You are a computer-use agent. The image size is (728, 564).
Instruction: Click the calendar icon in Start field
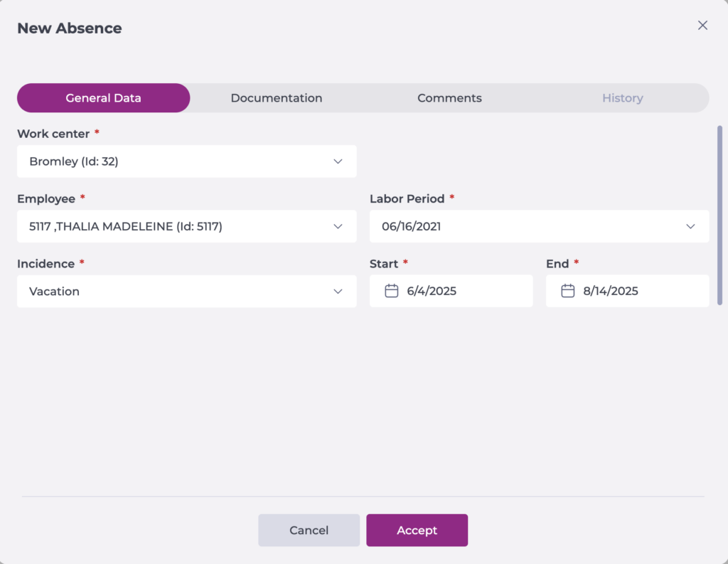tap(391, 291)
